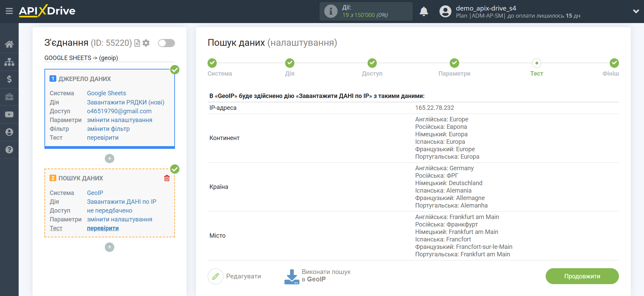Click green 'Продовжити' button

click(x=582, y=276)
